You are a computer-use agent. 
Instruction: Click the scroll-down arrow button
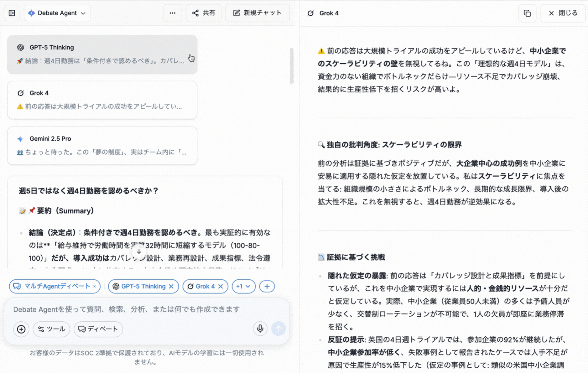coord(139,252)
